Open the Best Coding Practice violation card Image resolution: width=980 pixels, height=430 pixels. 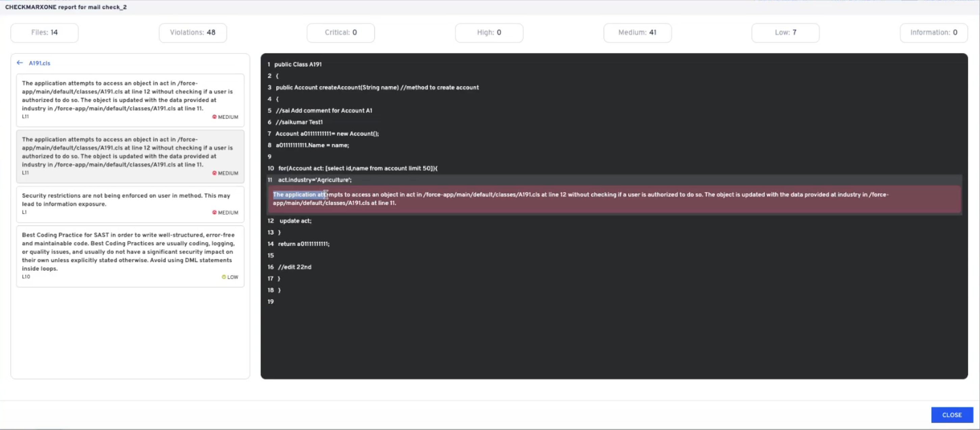[130, 256]
